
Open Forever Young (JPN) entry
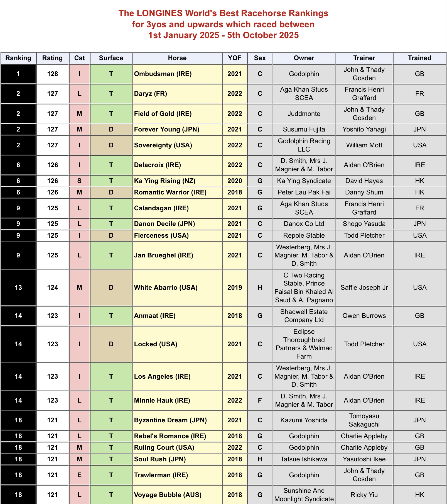(x=167, y=129)
